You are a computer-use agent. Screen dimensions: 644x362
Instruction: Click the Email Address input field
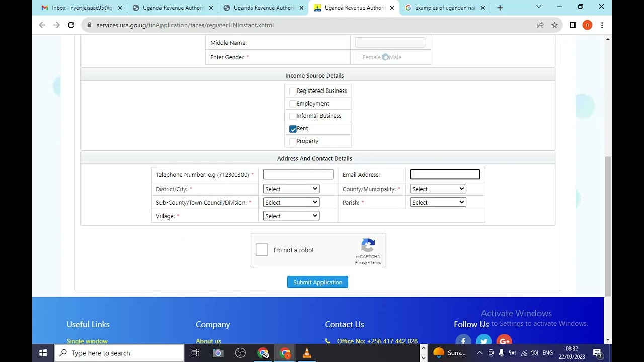(x=445, y=174)
